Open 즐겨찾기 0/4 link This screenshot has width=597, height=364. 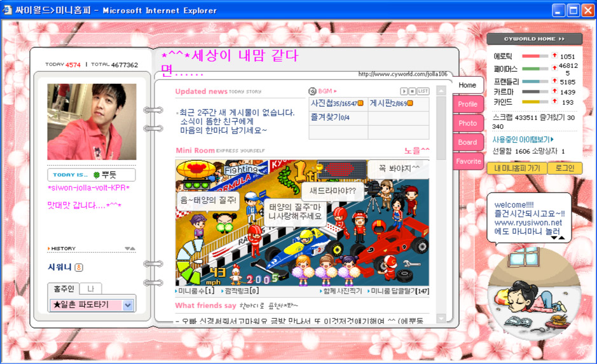point(330,117)
